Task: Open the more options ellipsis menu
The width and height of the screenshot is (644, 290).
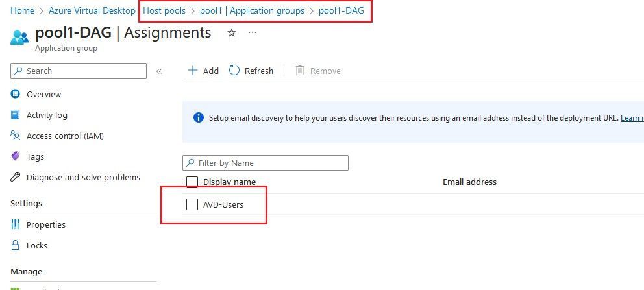Action: [x=253, y=32]
